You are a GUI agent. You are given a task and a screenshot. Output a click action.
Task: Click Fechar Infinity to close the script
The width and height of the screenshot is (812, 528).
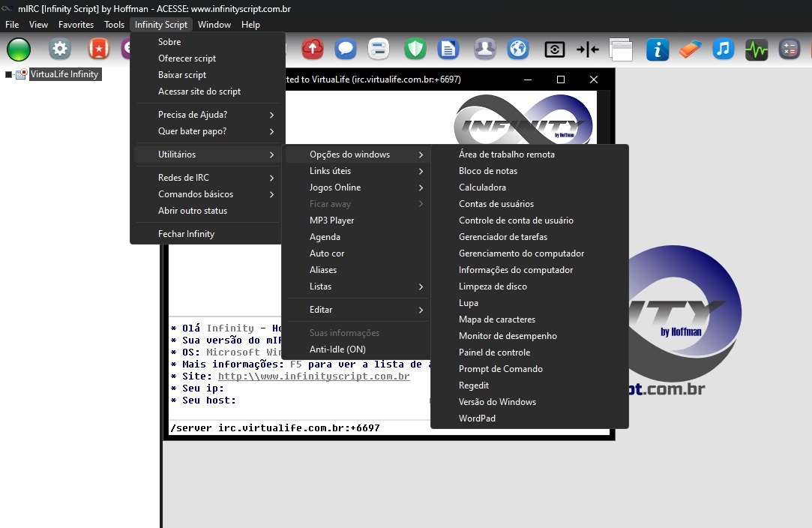(x=186, y=234)
